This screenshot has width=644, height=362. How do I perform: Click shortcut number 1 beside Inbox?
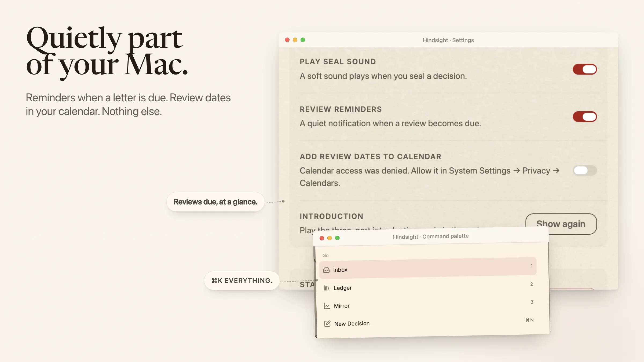click(x=532, y=266)
